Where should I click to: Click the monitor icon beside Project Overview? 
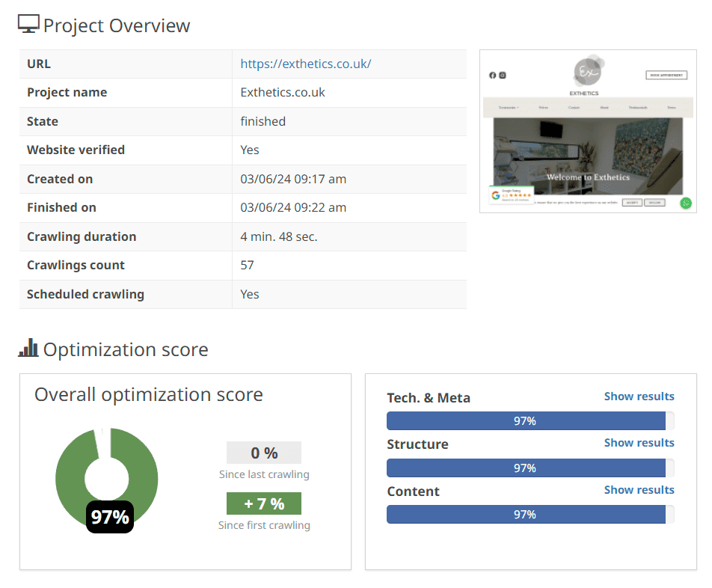28,25
